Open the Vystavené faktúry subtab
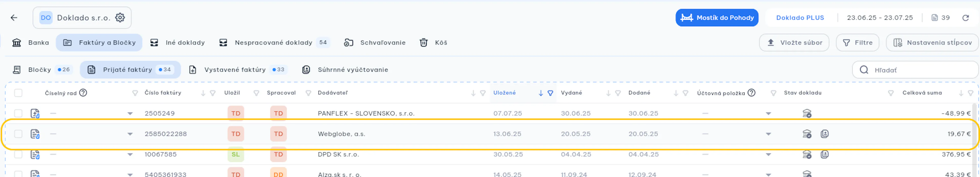Image resolution: width=980 pixels, height=177 pixels. (x=238, y=70)
